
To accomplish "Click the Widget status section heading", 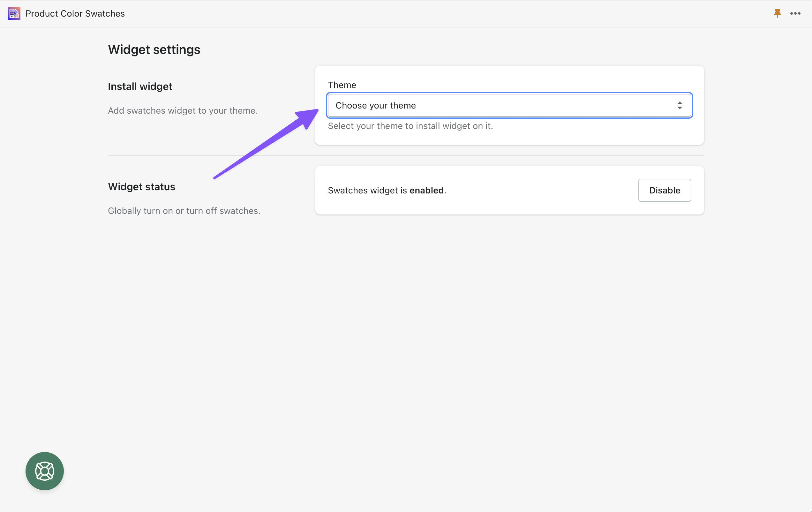I will click(142, 187).
